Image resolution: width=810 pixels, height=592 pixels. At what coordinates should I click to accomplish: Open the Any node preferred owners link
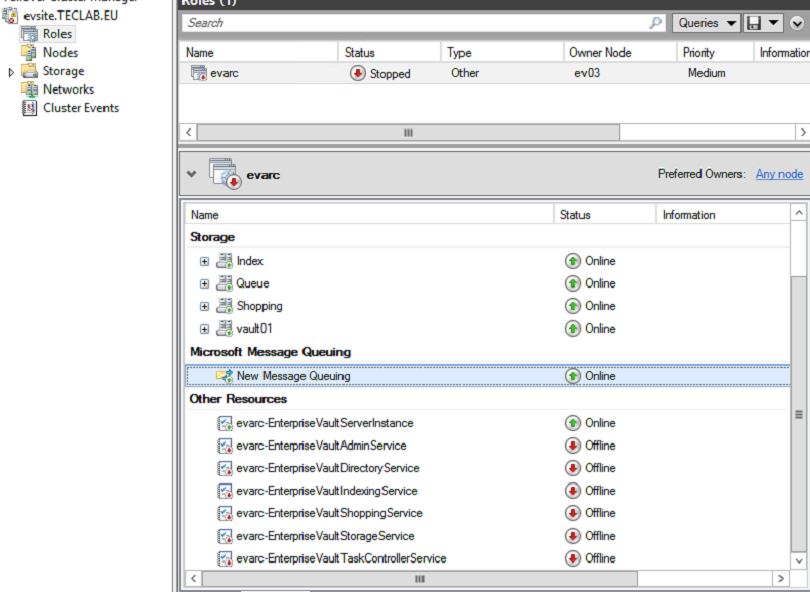tap(779, 174)
